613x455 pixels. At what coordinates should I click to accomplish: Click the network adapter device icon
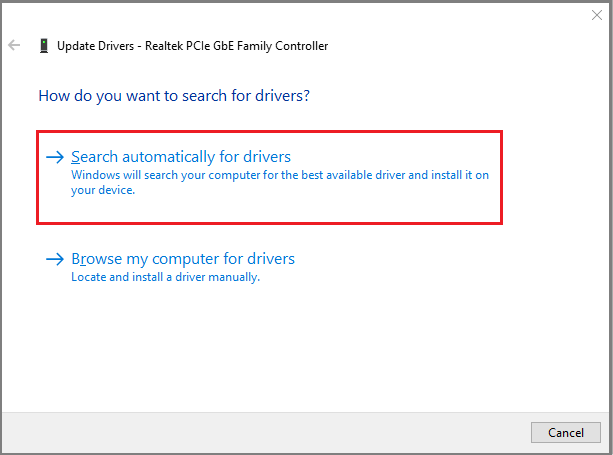click(44, 46)
